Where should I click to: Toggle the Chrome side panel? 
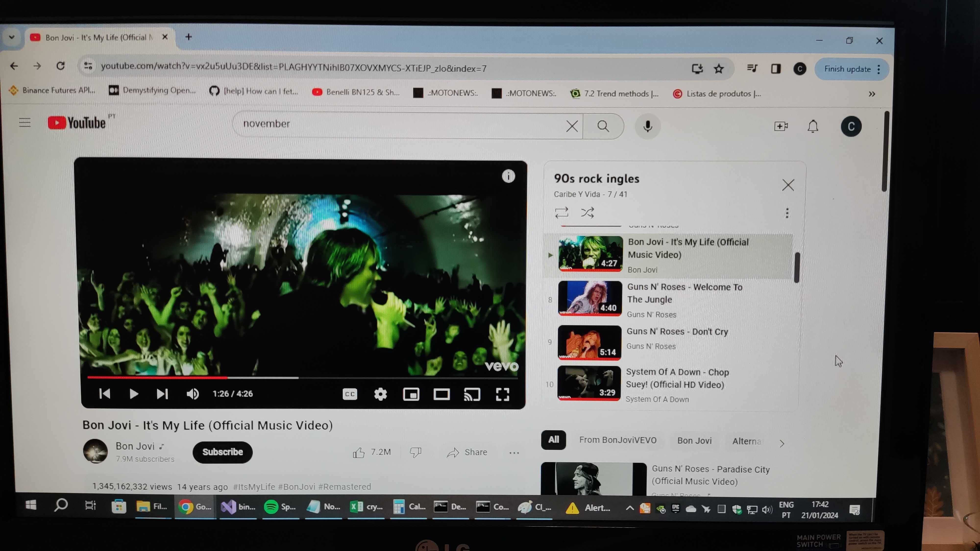(x=776, y=69)
